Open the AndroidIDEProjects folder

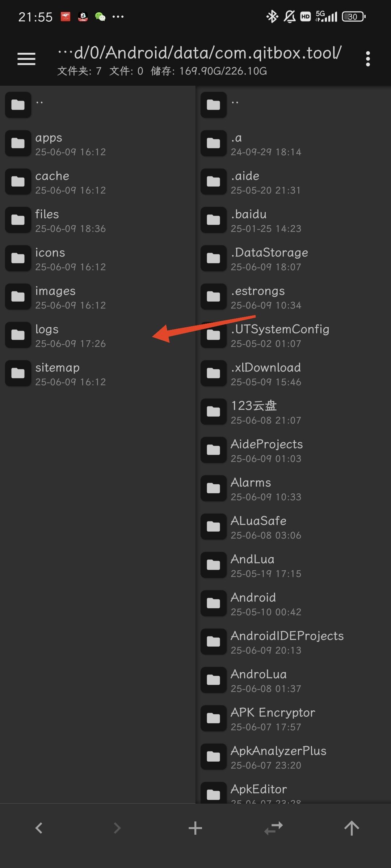tap(294, 642)
